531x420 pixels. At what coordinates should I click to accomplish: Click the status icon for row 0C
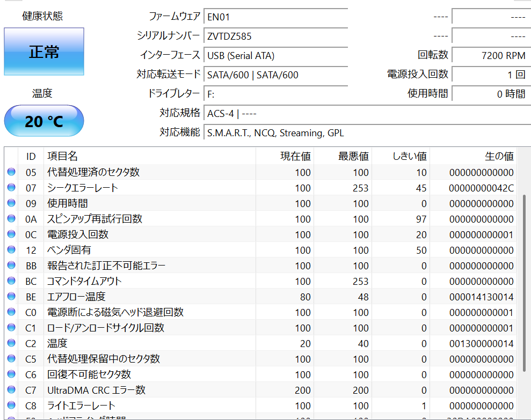11,234
